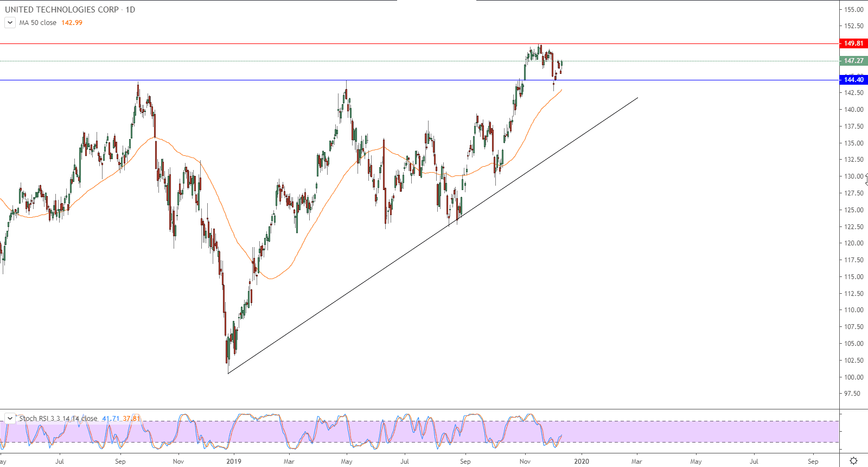868x467 pixels.
Task: Click the 155.00 price scale label
Action: tap(853, 10)
